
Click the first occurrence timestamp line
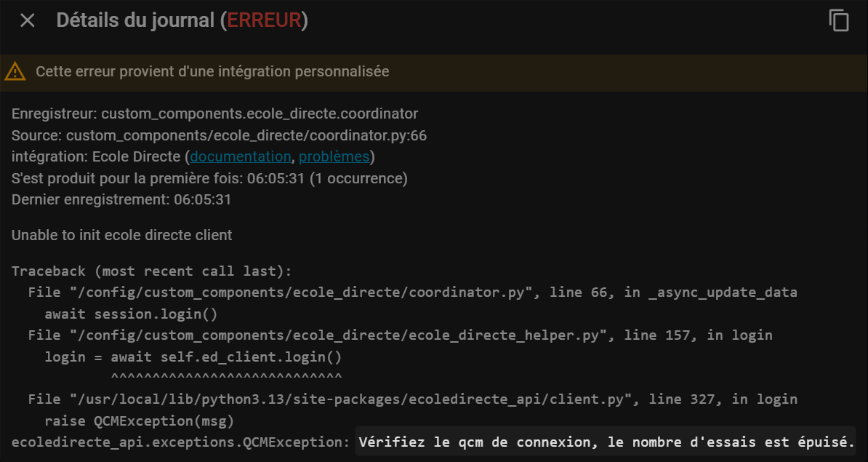pos(209,178)
